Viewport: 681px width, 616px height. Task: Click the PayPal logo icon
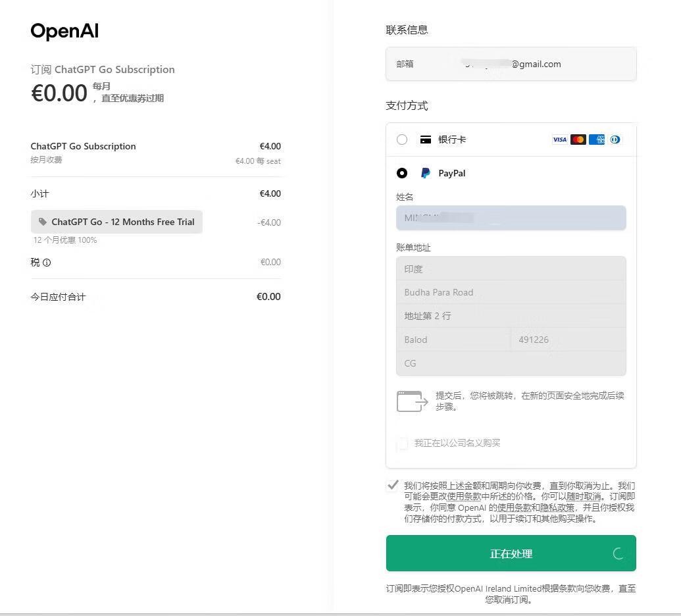pos(426,173)
